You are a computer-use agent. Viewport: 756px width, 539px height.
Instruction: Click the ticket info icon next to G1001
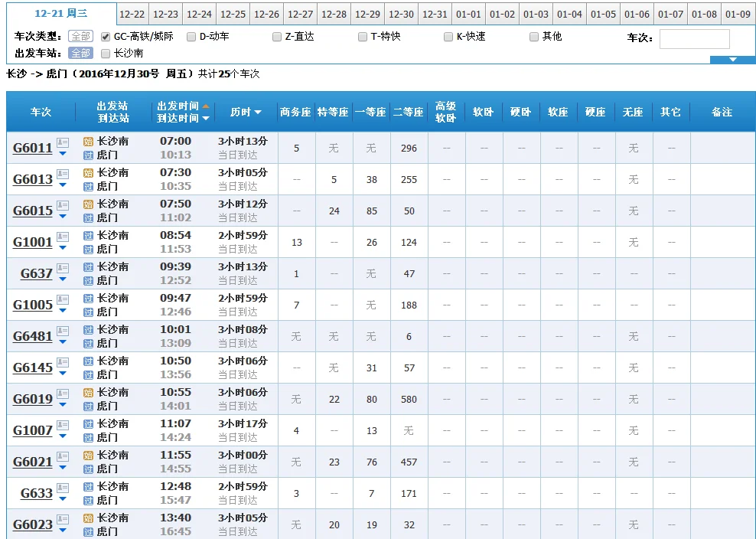coord(62,236)
